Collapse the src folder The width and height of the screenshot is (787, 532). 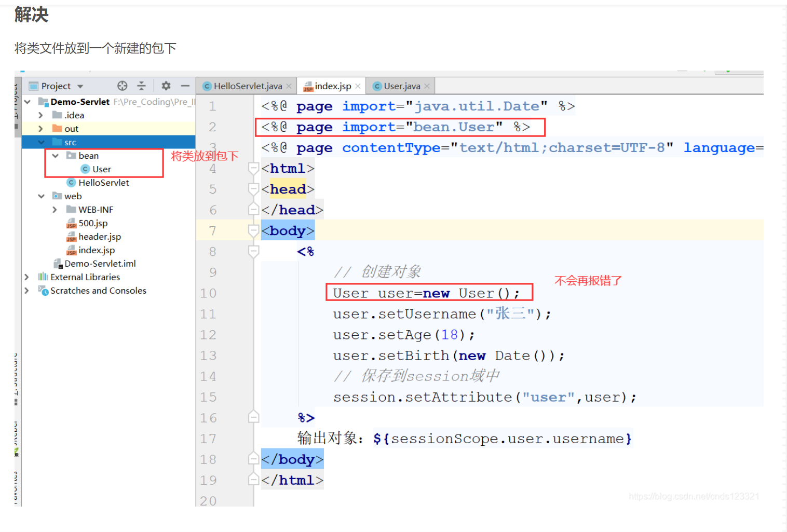coord(41,142)
